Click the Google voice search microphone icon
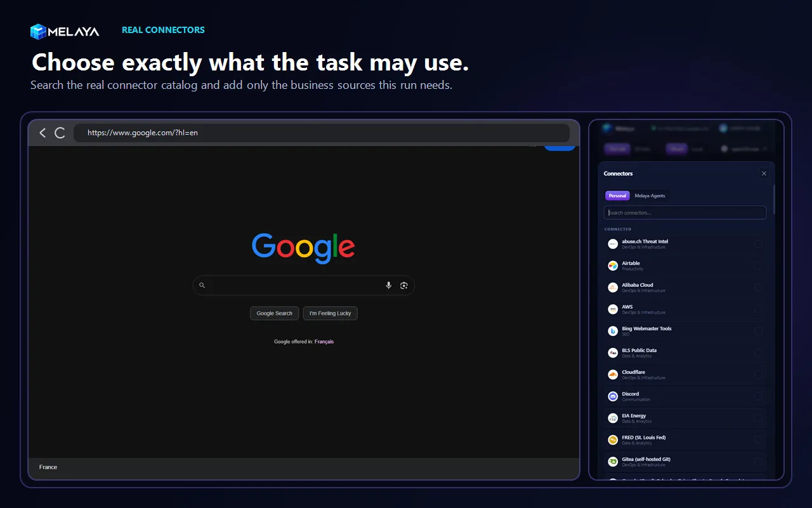 [389, 286]
